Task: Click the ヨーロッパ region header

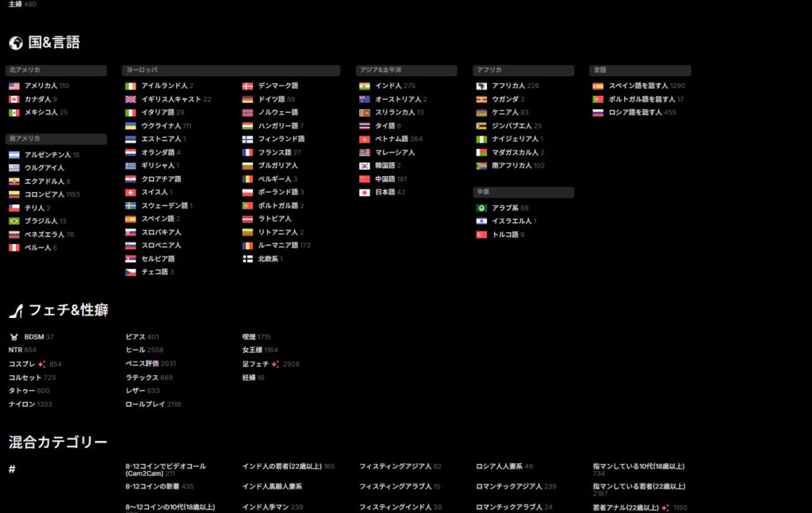Action: tap(140, 71)
